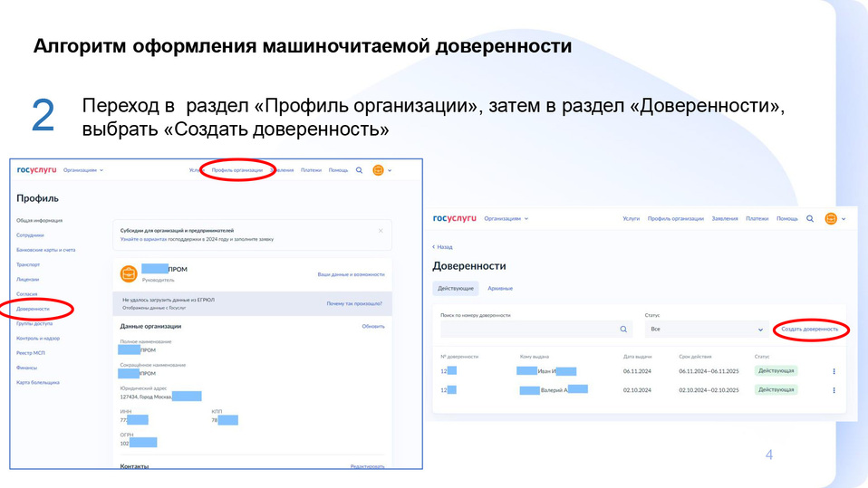Viewport: 868px width, 488px height.
Task: Expand the Организациям dropdown on the Profile page
Action: (83, 170)
